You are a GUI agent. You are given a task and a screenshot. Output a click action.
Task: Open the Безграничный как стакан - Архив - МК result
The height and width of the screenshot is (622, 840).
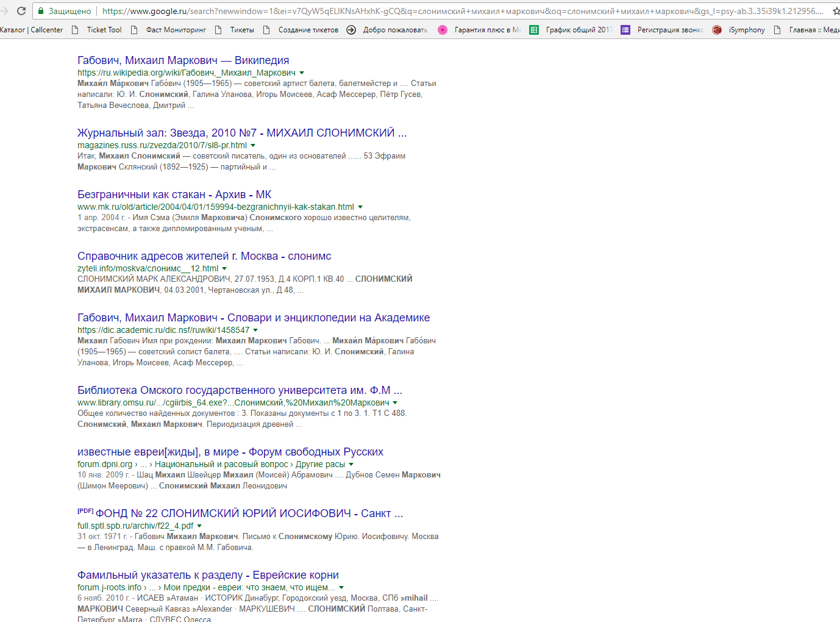tap(174, 195)
